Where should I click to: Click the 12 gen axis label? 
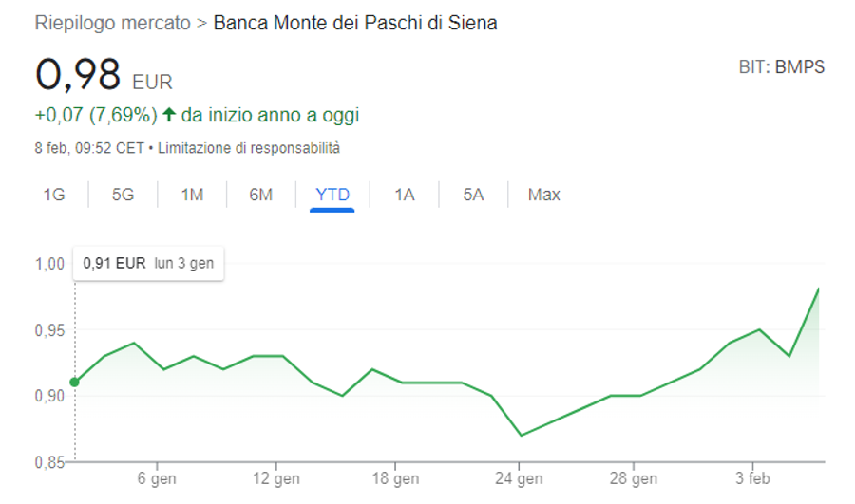pos(275,478)
